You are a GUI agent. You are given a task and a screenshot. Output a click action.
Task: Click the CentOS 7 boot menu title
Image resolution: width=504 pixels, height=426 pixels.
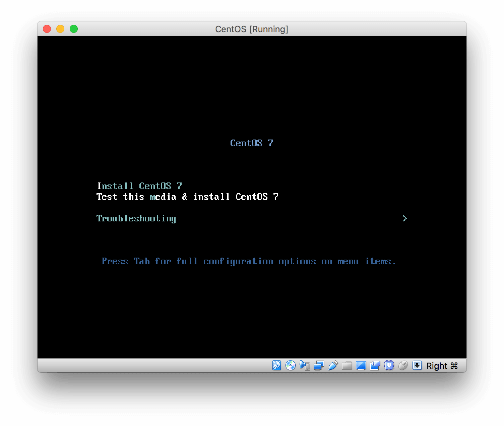252,143
